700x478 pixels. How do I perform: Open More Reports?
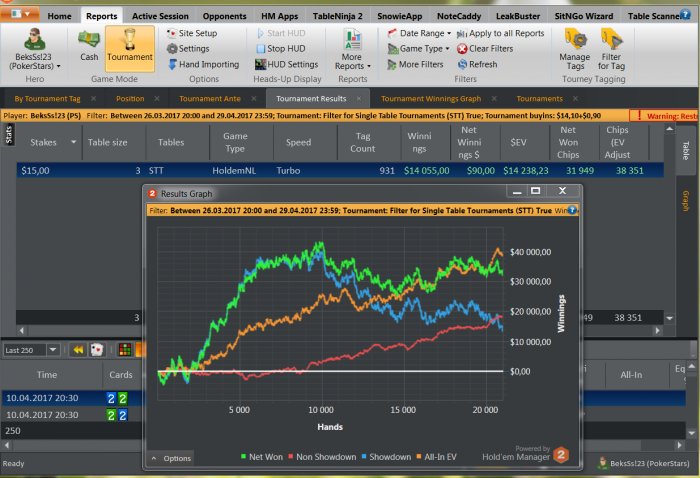[x=352, y=49]
